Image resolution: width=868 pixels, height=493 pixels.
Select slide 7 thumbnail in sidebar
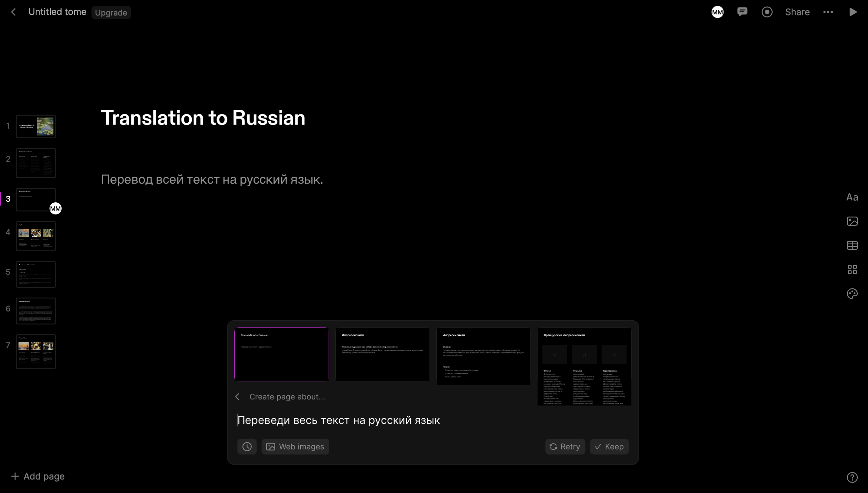coord(36,352)
